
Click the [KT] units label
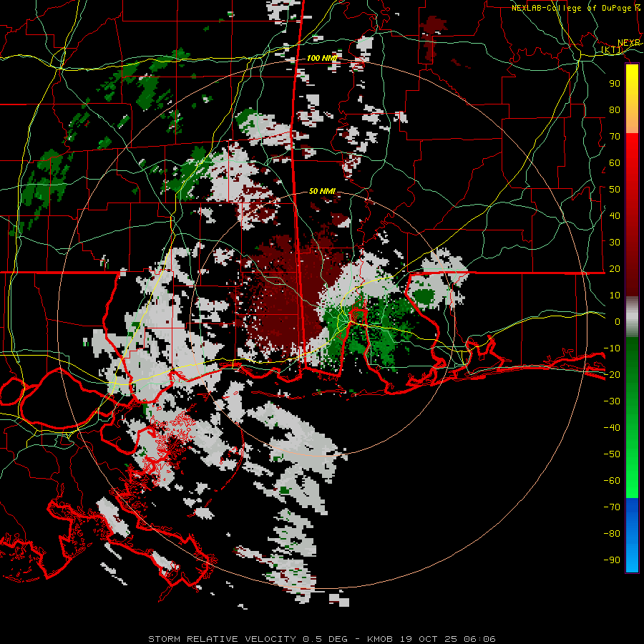point(613,49)
